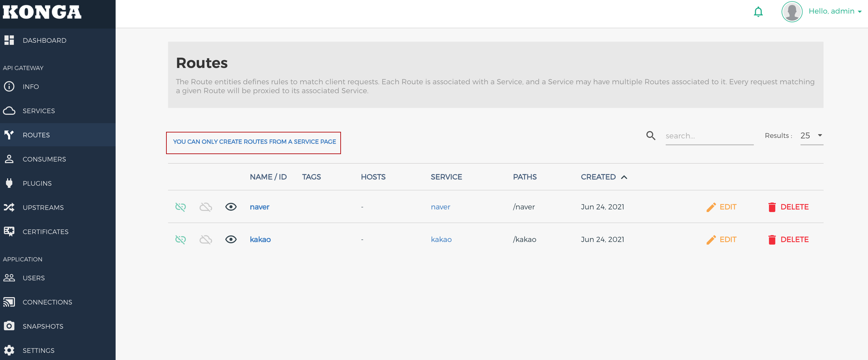Click the Services cloud icon
This screenshot has width=868, height=360.
coord(9,111)
